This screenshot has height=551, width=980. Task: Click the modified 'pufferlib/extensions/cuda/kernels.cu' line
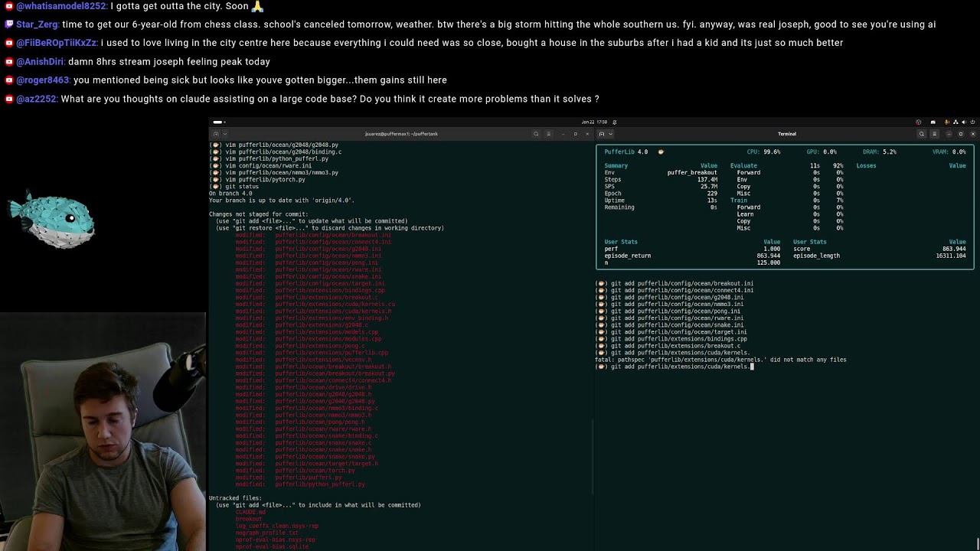pos(315,304)
